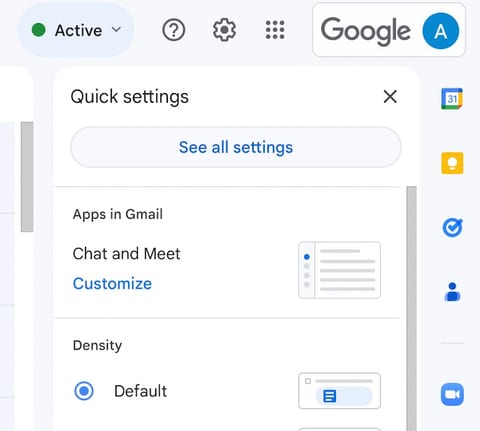The height and width of the screenshot is (431, 480).
Task: Click the Apps in Gmail section label
Action: coord(118,214)
